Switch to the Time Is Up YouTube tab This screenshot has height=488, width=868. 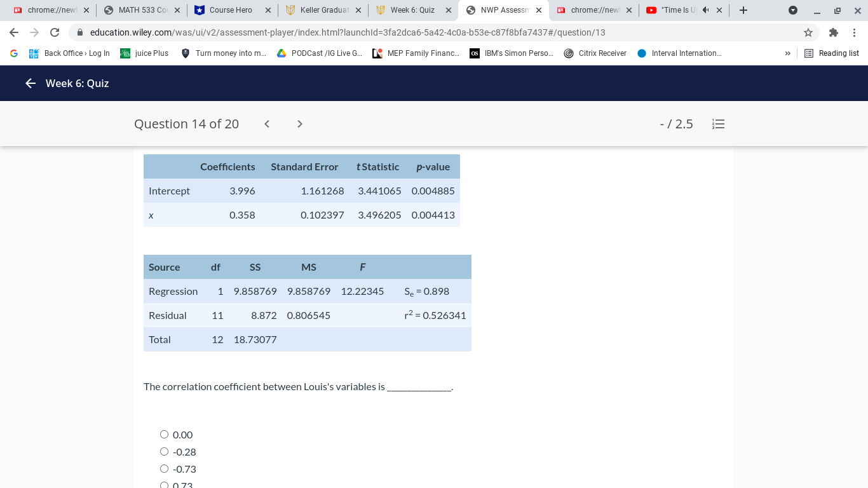click(680, 10)
